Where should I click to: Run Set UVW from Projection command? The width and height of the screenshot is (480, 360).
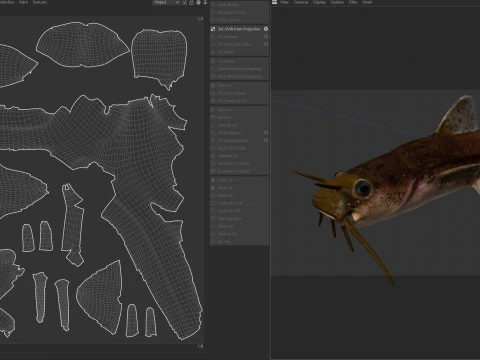(x=239, y=29)
